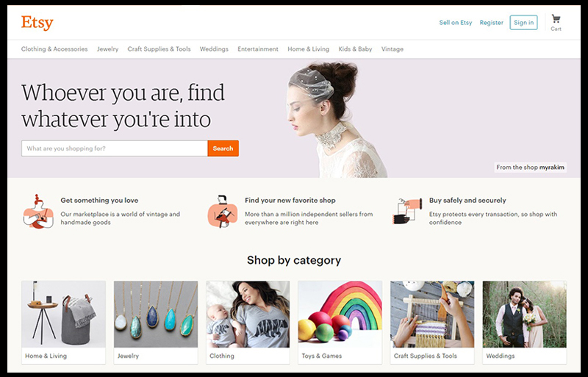Select the 'Get something you love' illustration
Viewport: 588px width, 377px height.
pos(38,212)
